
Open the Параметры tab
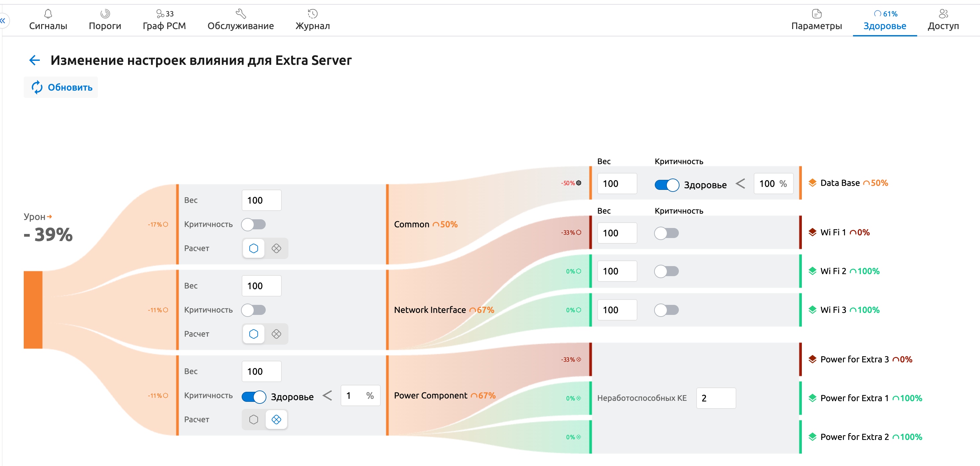point(817,20)
